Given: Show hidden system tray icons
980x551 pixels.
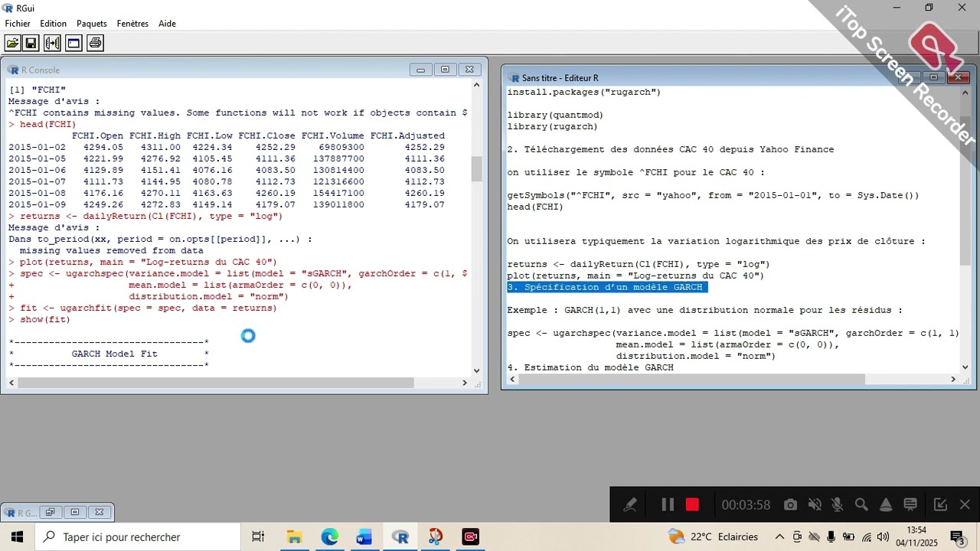Looking at the screenshot, I should pyautogui.click(x=779, y=537).
